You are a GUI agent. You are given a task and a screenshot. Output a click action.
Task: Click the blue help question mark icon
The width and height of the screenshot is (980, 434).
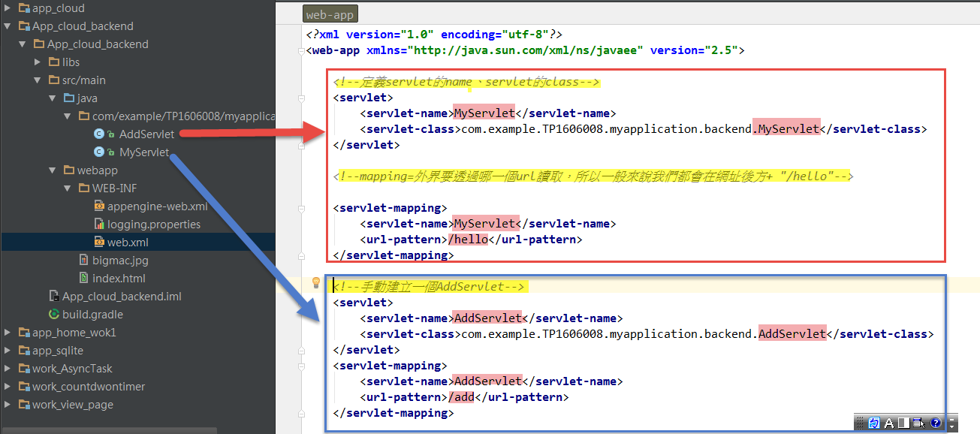936,423
